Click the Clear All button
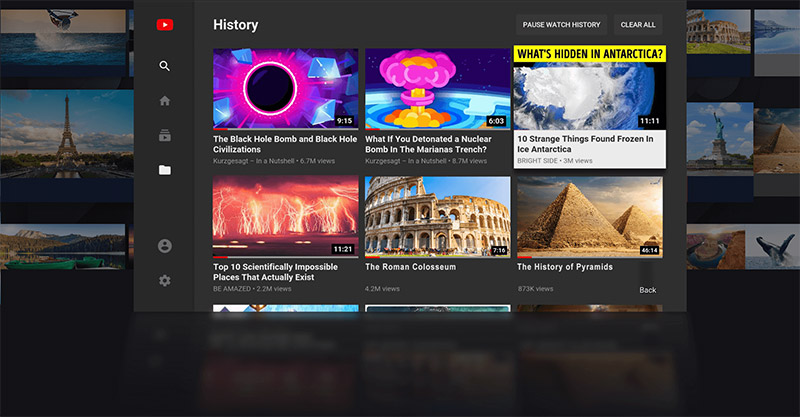This screenshot has width=800, height=417. click(x=638, y=25)
